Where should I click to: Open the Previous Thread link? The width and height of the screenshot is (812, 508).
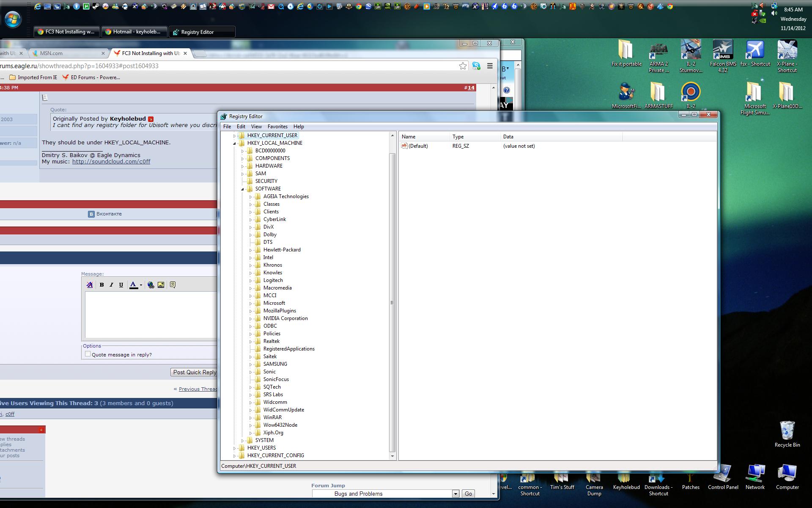tap(198, 389)
